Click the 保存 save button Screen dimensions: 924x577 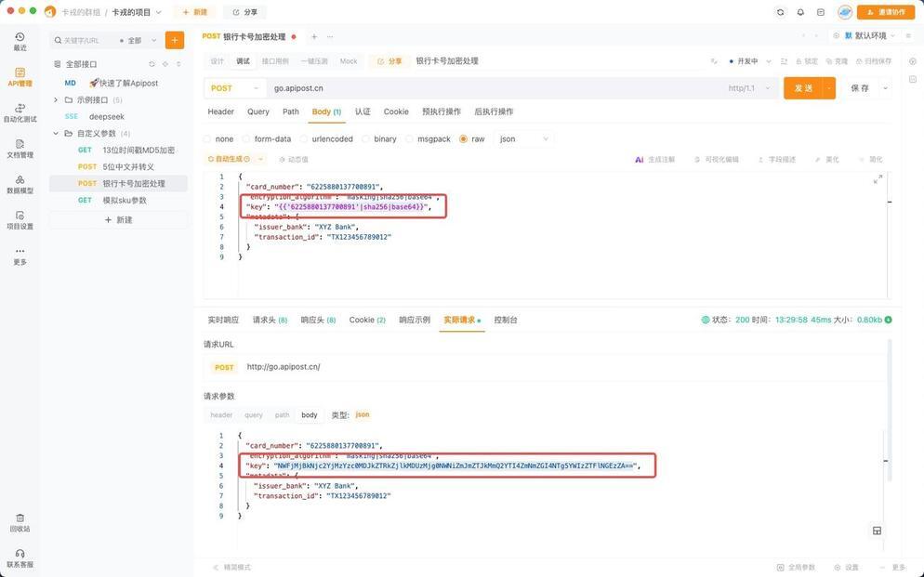click(x=860, y=88)
